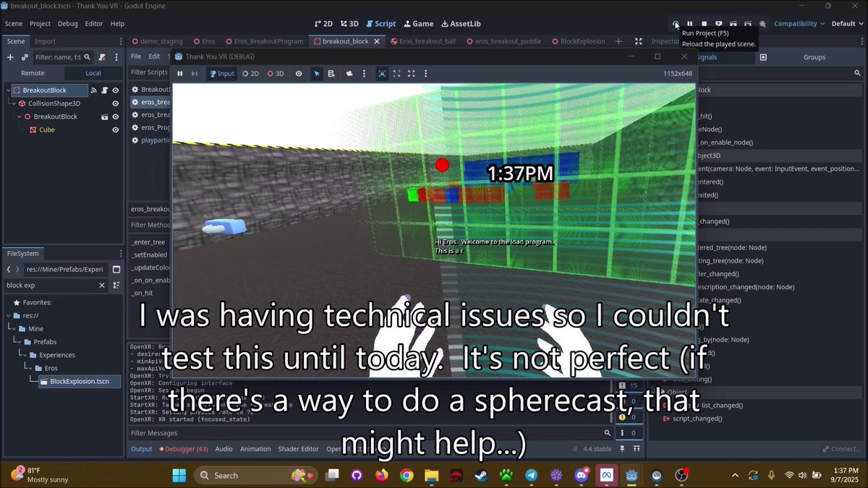Switch the Scene tree to Remote view

[x=33, y=72]
